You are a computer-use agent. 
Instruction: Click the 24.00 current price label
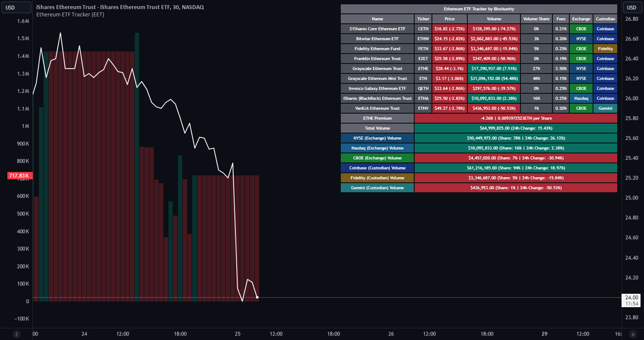click(631, 297)
